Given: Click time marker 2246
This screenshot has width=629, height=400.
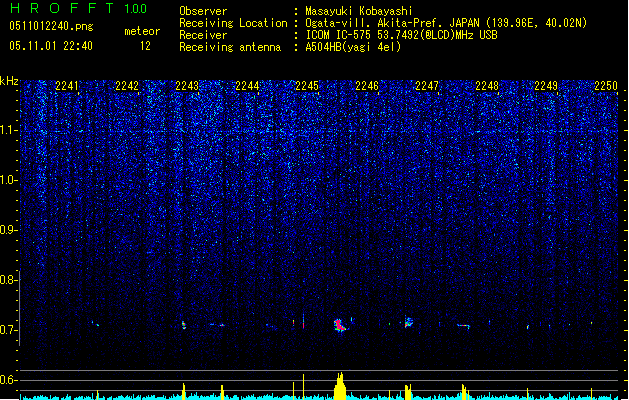Looking at the screenshot, I should (367, 85).
